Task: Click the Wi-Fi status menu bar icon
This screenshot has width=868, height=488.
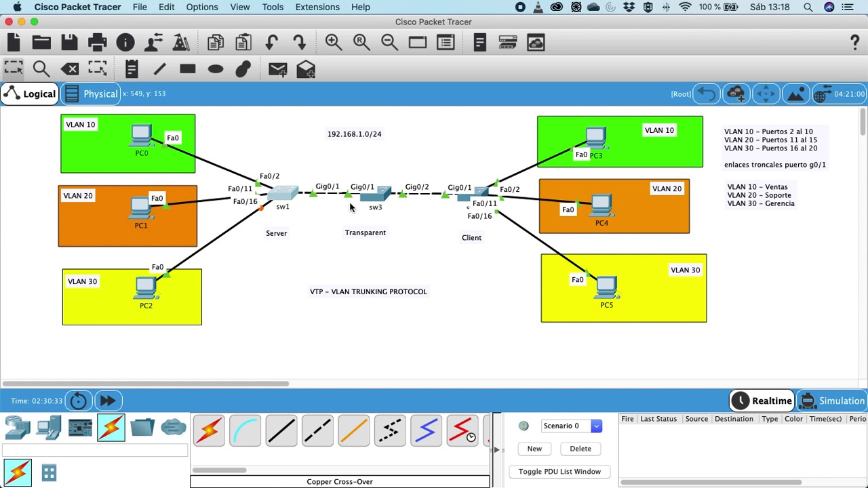Action: (x=685, y=7)
